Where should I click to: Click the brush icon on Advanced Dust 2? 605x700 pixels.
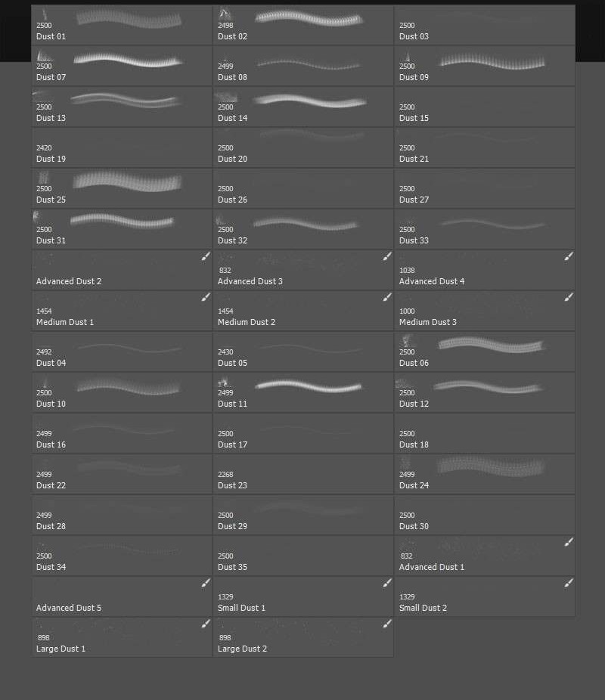pos(206,257)
